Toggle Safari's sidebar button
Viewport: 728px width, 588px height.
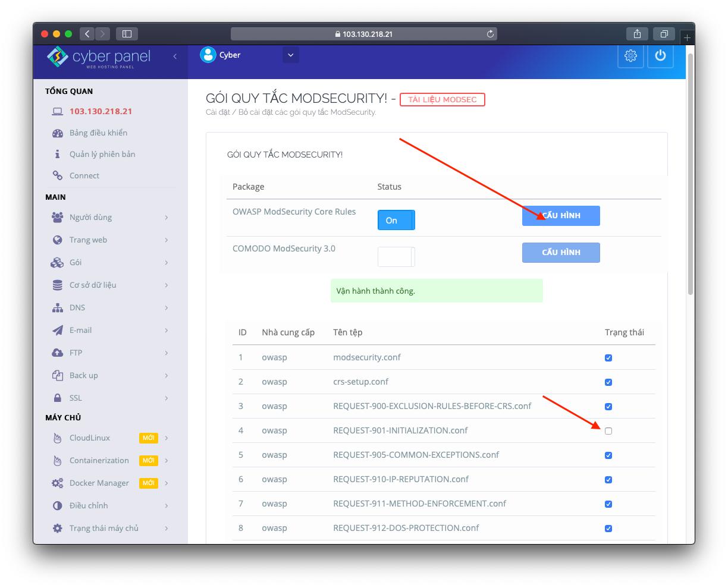tap(127, 34)
